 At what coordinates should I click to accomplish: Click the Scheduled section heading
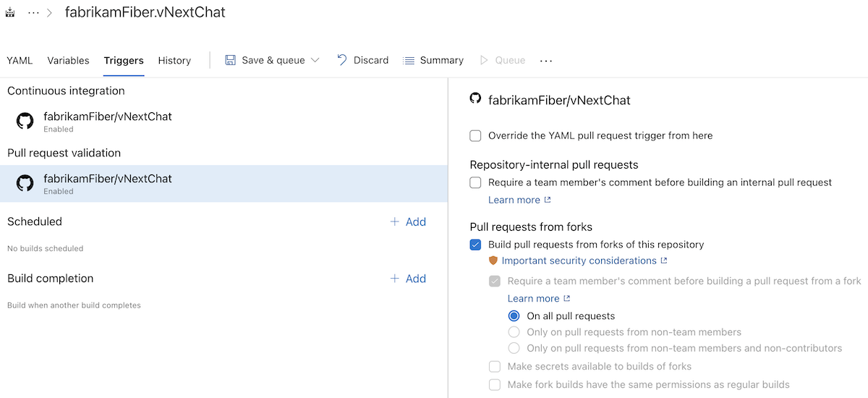(35, 221)
